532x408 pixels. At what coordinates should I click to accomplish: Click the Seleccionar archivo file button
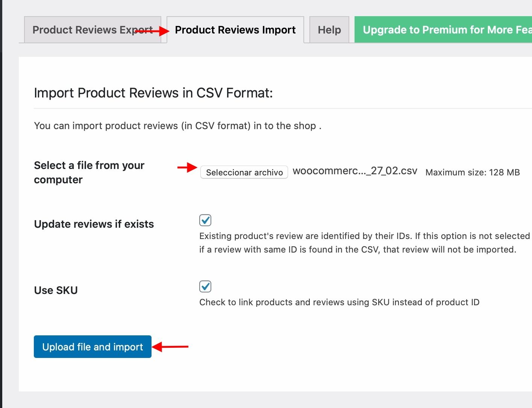point(244,172)
